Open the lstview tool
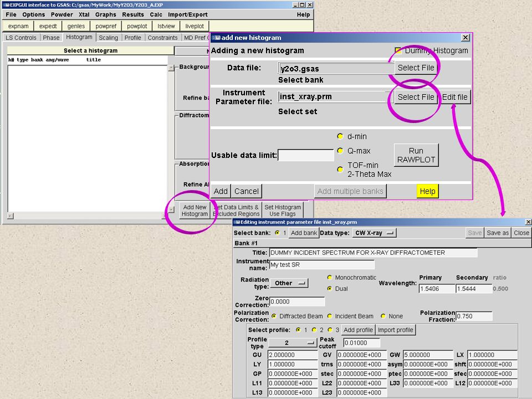This screenshot has width=532, height=399. tap(166, 26)
